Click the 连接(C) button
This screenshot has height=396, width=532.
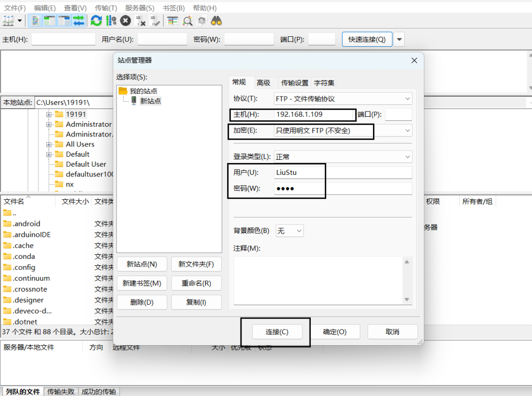pos(277,332)
